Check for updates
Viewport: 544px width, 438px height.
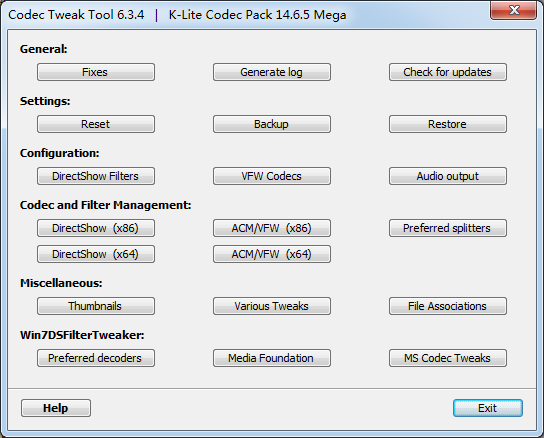click(448, 72)
